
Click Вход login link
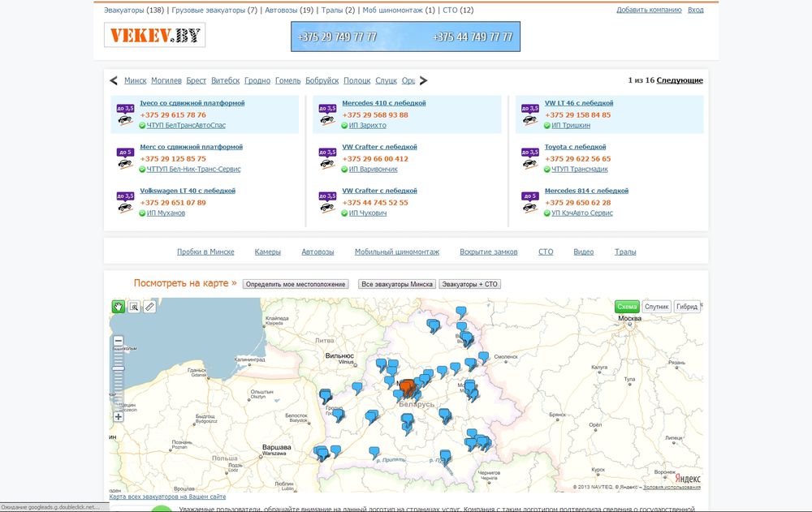click(x=696, y=10)
